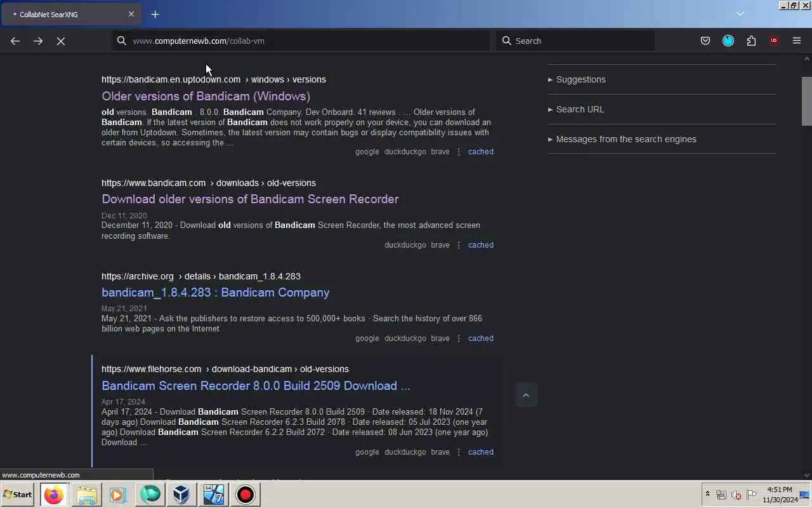Viewport: 812px width, 508px height.
Task: Go forward to the next page
Action: (38, 41)
